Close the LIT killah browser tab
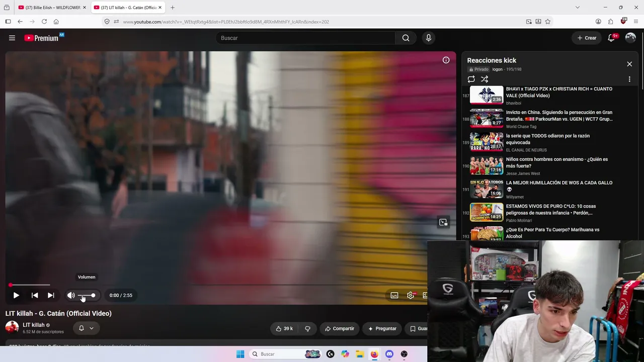This screenshot has height=362, width=644. pyautogui.click(x=160, y=8)
